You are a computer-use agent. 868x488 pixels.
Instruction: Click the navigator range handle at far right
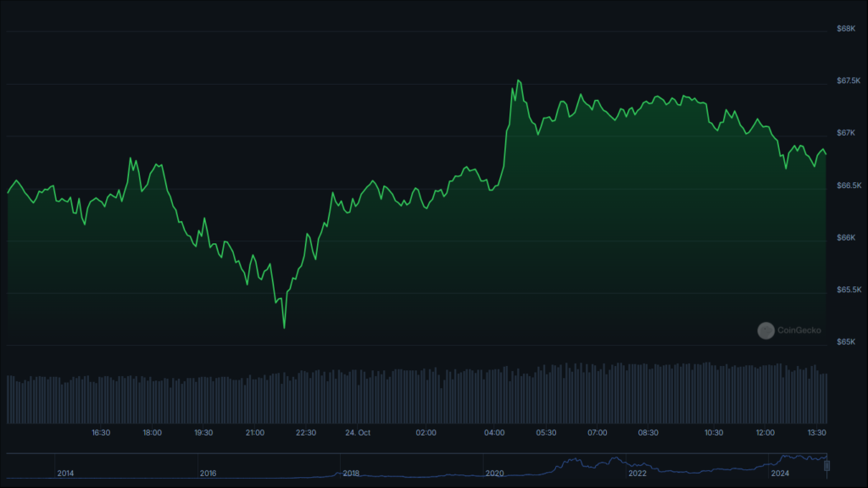826,466
